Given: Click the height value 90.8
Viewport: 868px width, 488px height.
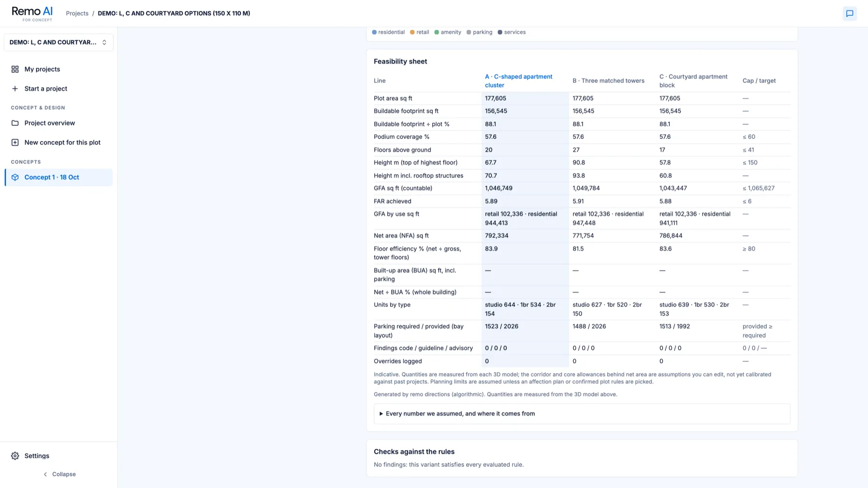Looking at the screenshot, I should click(579, 163).
